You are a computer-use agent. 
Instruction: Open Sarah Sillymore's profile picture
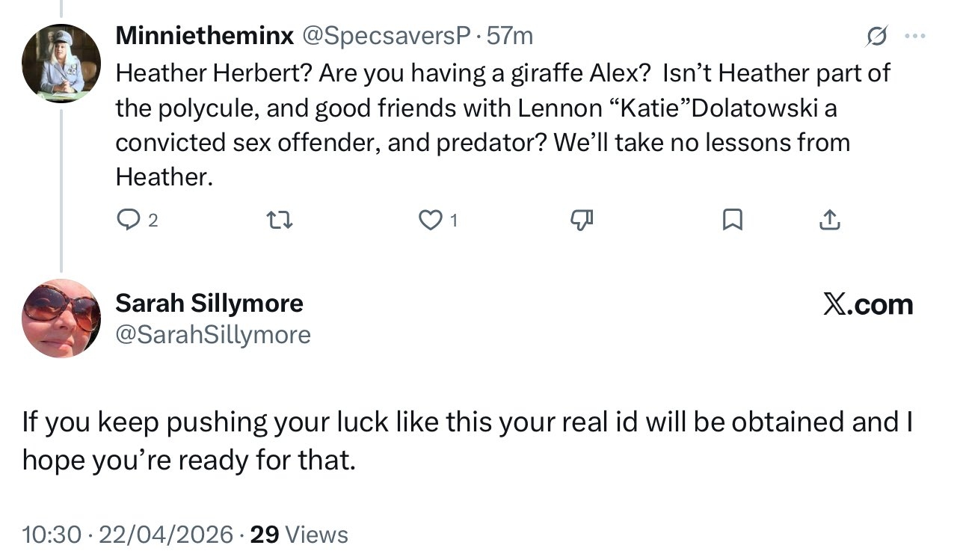(61, 317)
